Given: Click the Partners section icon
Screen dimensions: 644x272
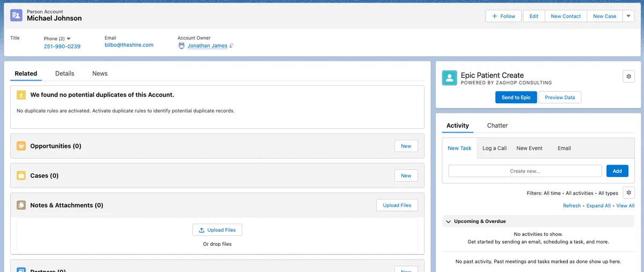Looking at the screenshot, I should click(x=21, y=269).
